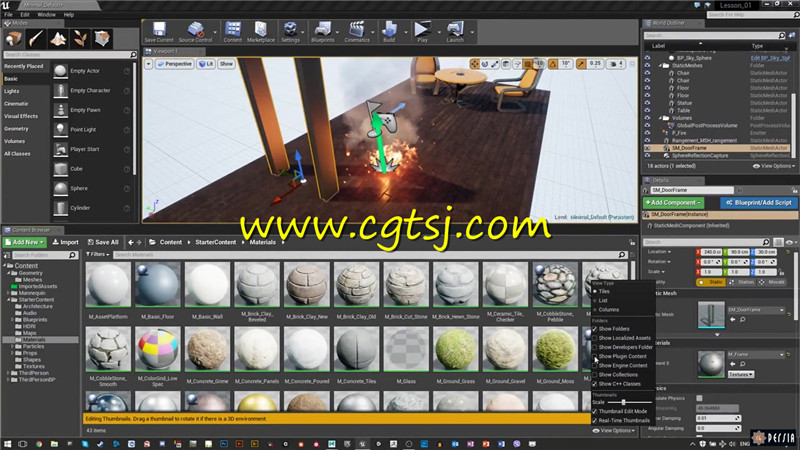Image resolution: width=800 pixels, height=450 pixels.
Task: Click the Windows Start button
Action: click(x=7, y=444)
